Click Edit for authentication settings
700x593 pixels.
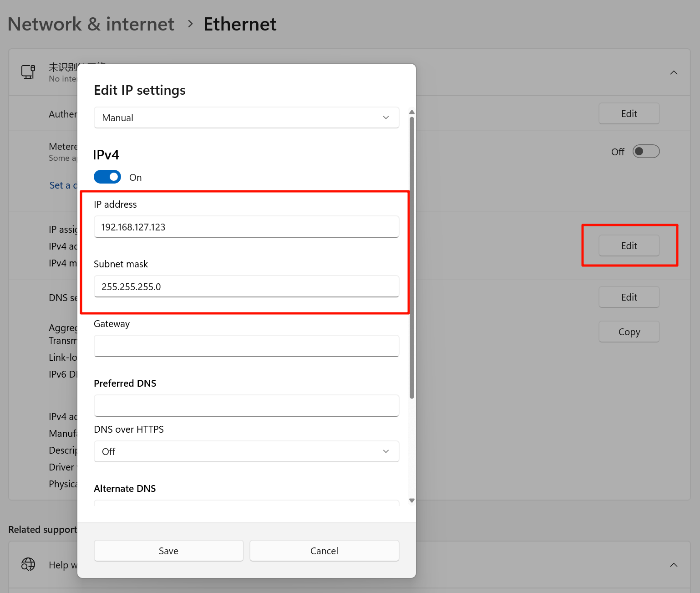pyautogui.click(x=629, y=113)
